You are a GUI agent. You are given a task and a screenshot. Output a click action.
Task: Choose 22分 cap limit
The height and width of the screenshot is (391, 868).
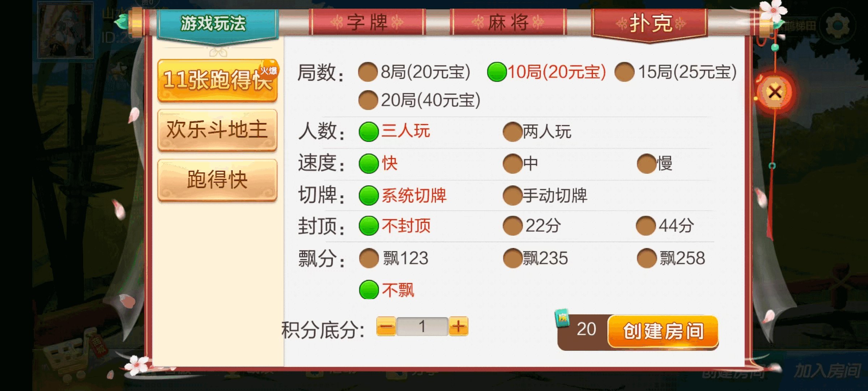coord(532,226)
